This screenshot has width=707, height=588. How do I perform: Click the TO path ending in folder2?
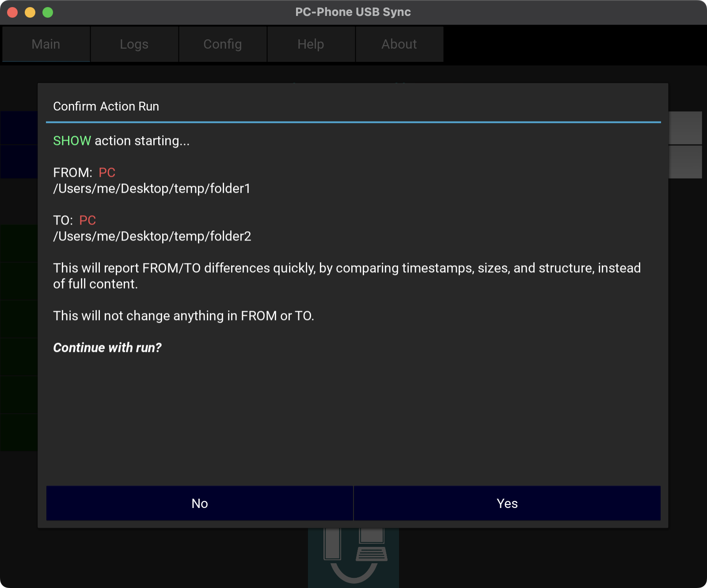[x=152, y=237]
